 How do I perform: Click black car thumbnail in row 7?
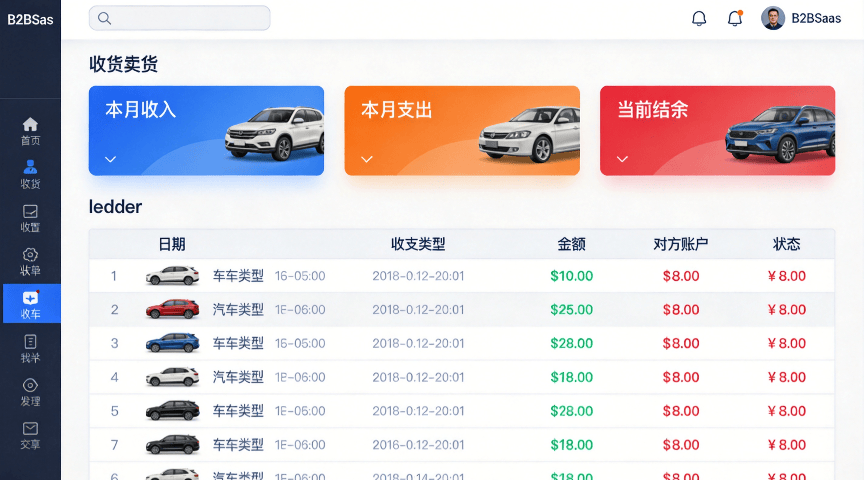pyautogui.click(x=172, y=444)
